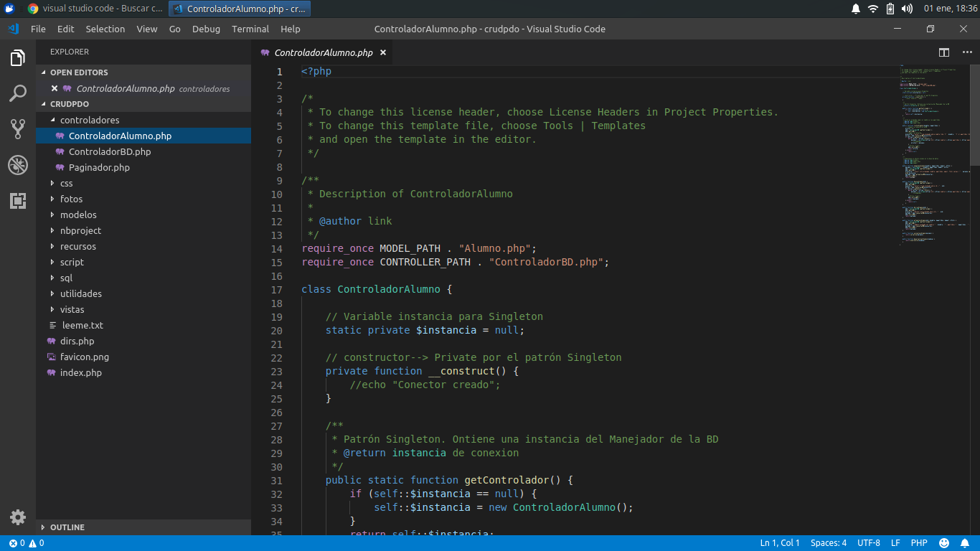
Task: Open the Source Control view
Action: click(17, 129)
